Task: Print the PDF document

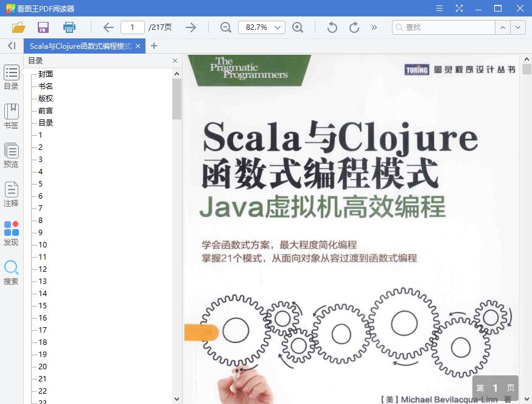Action: (x=69, y=27)
